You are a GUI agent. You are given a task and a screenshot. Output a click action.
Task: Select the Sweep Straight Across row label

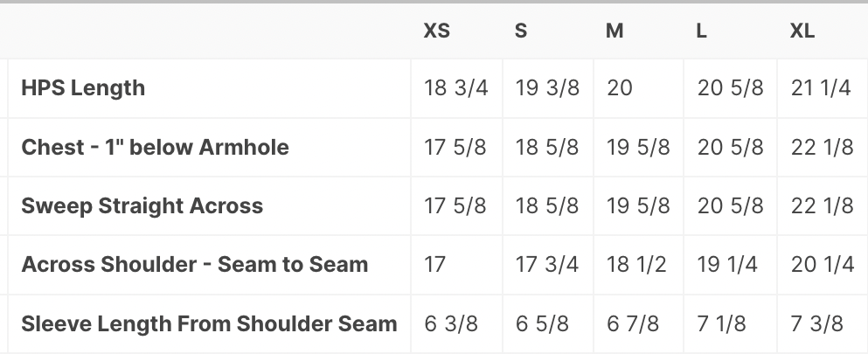click(x=142, y=206)
